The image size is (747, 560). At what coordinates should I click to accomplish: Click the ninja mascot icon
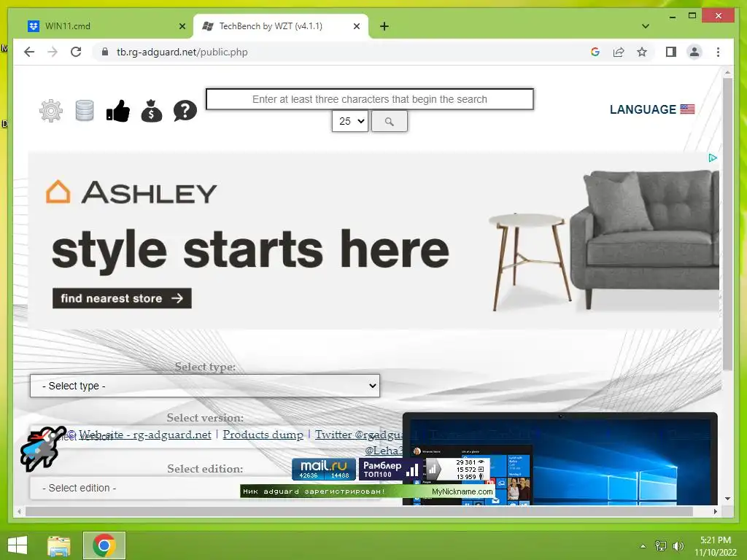click(43, 448)
